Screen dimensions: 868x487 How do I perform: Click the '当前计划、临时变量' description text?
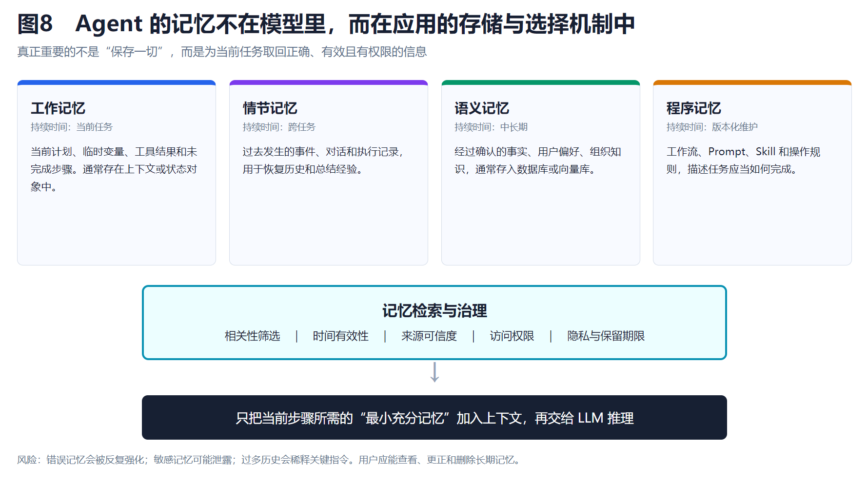pos(114,169)
